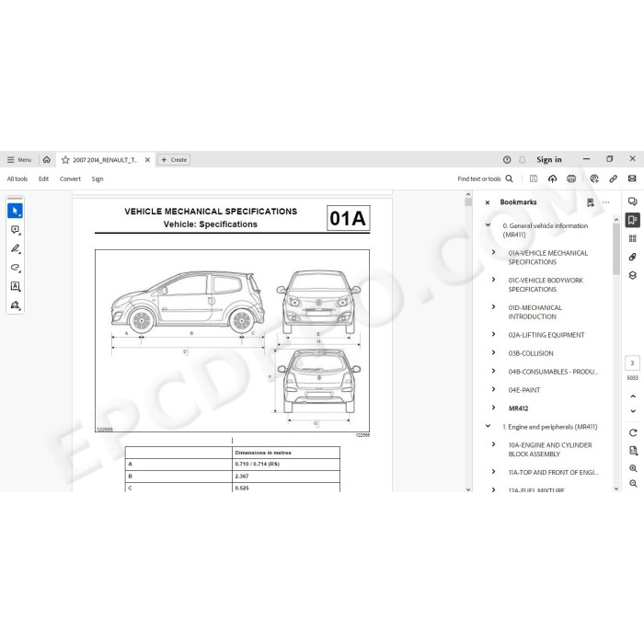Go to previous page arrow

pyautogui.click(x=633, y=397)
